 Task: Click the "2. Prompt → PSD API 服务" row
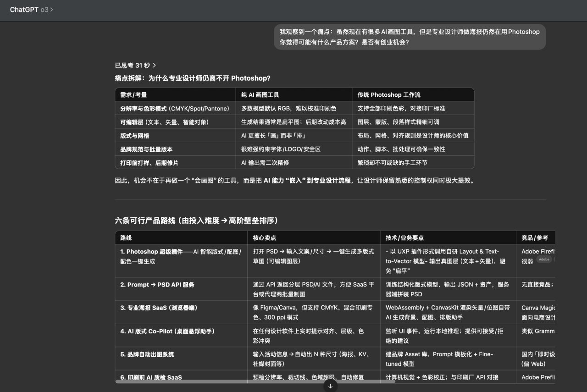point(157,285)
